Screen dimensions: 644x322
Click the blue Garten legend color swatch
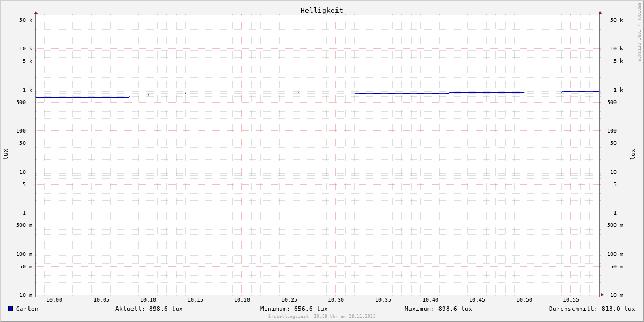point(10,309)
